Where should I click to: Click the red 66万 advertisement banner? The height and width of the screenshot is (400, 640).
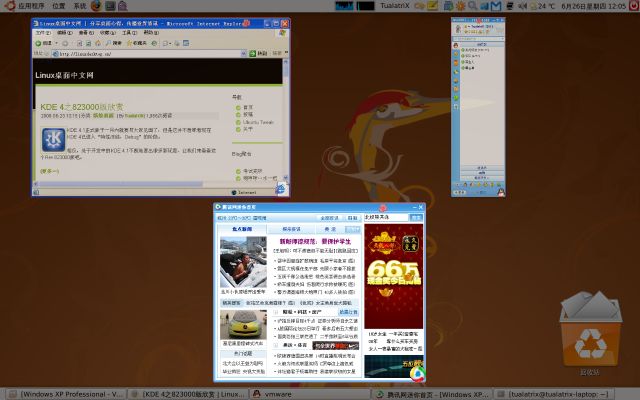point(393,276)
